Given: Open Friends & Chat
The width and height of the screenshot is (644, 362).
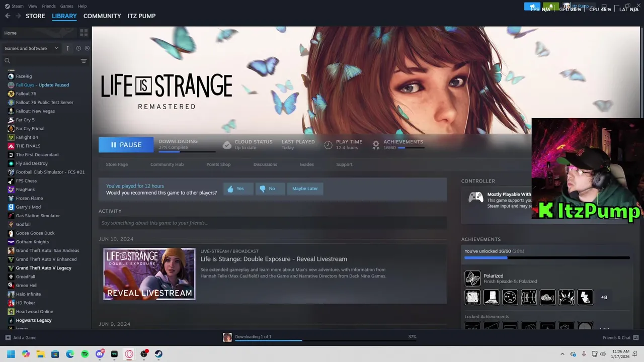Looking at the screenshot, I should point(620,338).
